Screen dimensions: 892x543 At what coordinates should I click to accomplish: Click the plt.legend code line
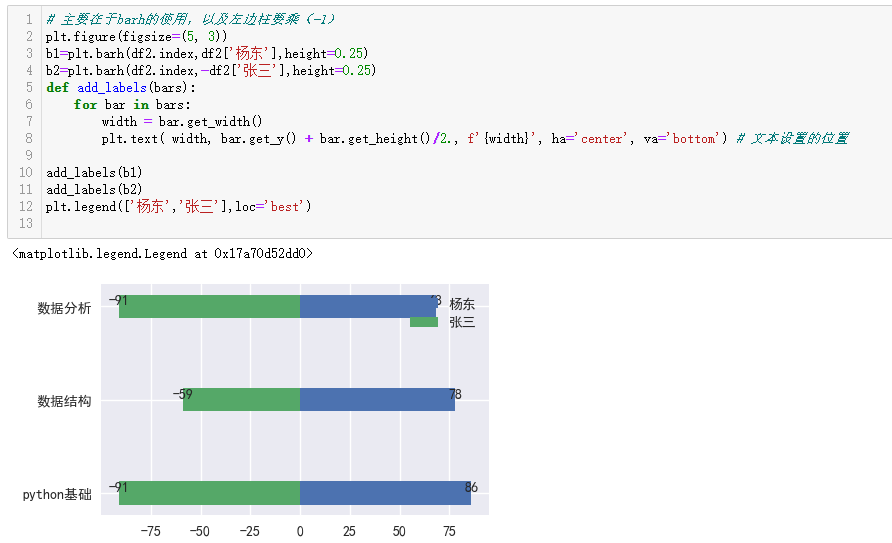pyautogui.click(x=179, y=207)
